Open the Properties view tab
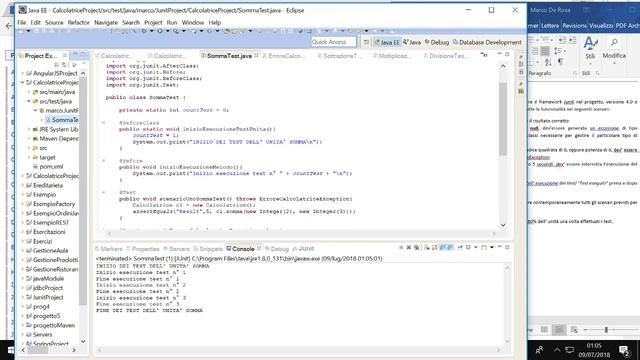Screen dimensions: 640x360 [143, 249]
